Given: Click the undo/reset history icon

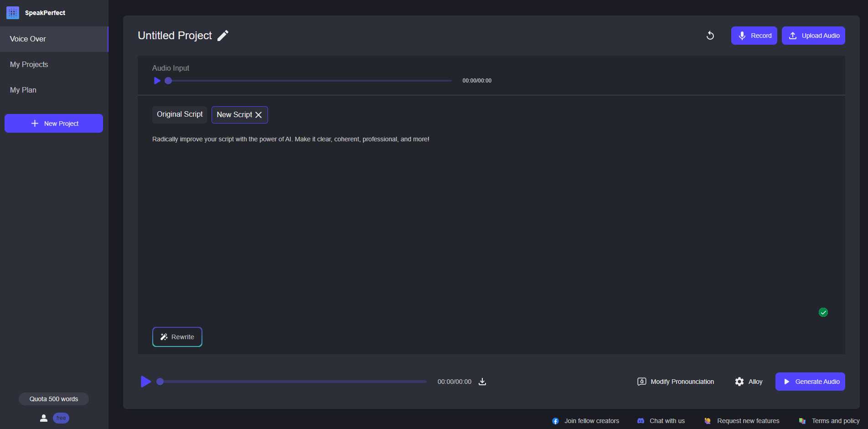Looking at the screenshot, I should click(710, 35).
